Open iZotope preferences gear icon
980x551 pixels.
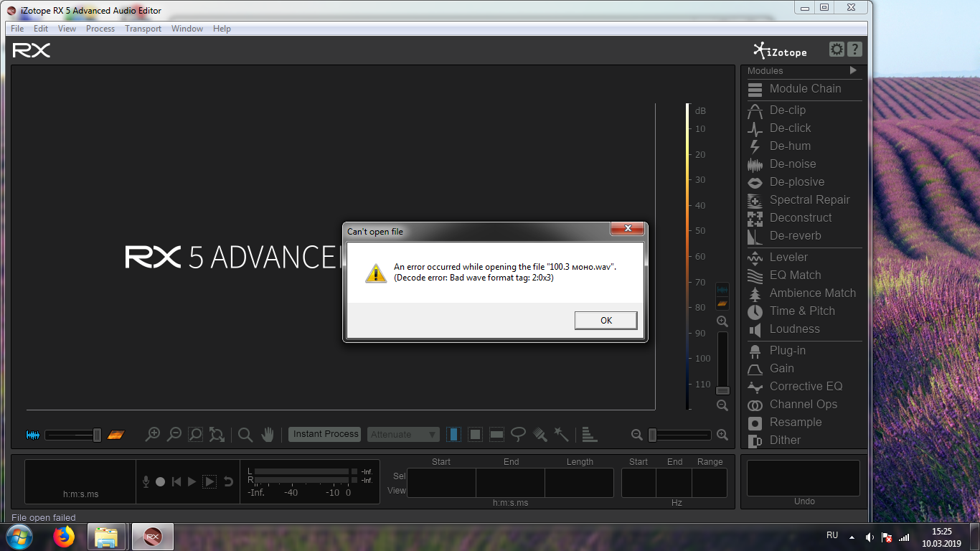pyautogui.click(x=837, y=50)
